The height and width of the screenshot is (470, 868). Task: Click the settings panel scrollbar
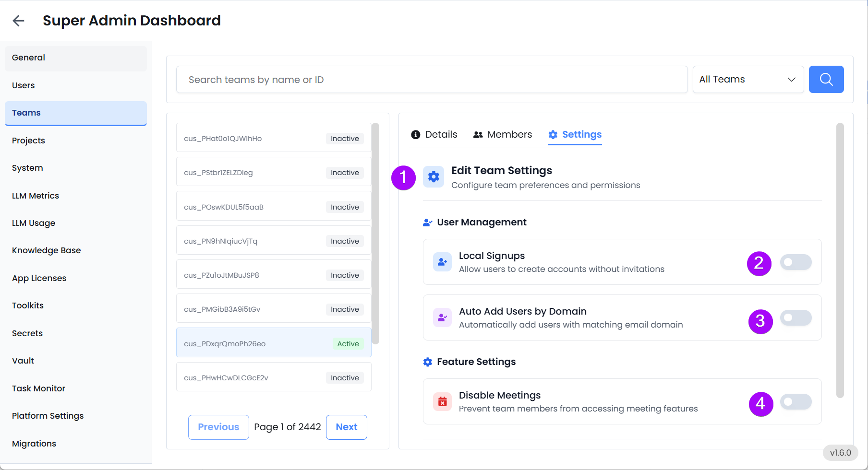click(x=840, y=260)
